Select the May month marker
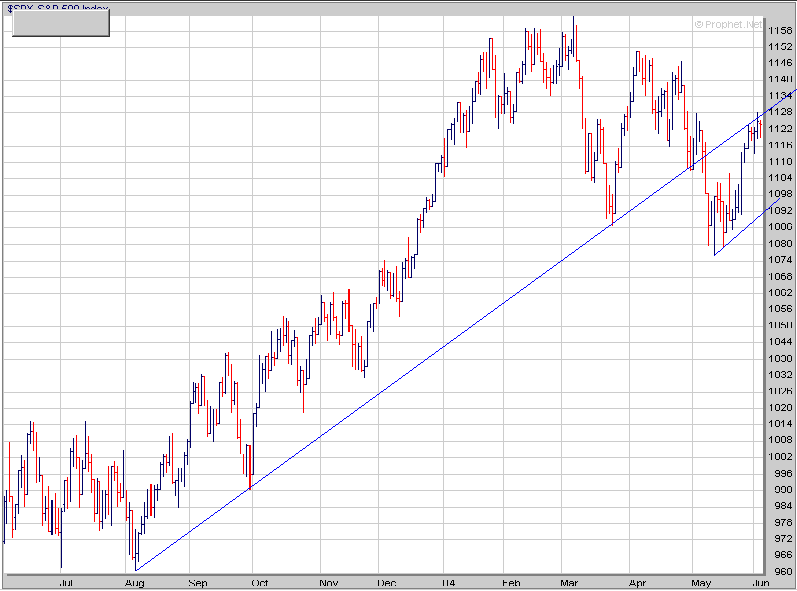Screen dimensions: 797x591 pyautogui.click(x=701, y=583)
